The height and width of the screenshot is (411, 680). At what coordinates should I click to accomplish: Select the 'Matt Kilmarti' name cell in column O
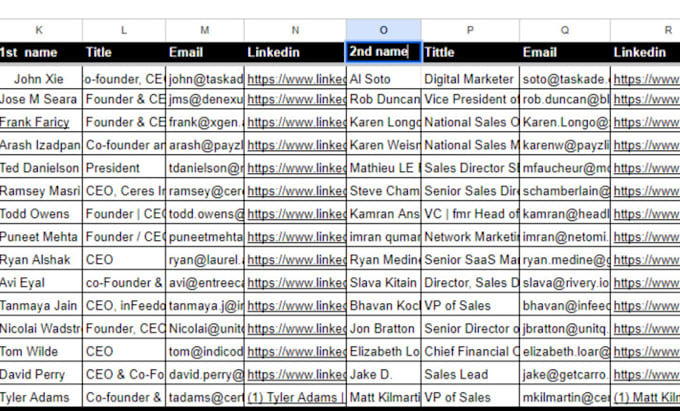click(x=383, y=397)
